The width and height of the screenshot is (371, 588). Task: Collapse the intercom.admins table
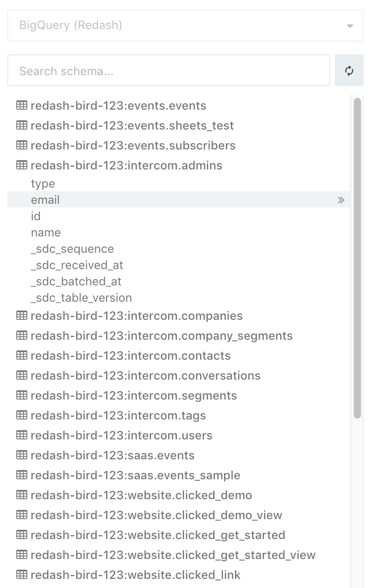point(126,165)
